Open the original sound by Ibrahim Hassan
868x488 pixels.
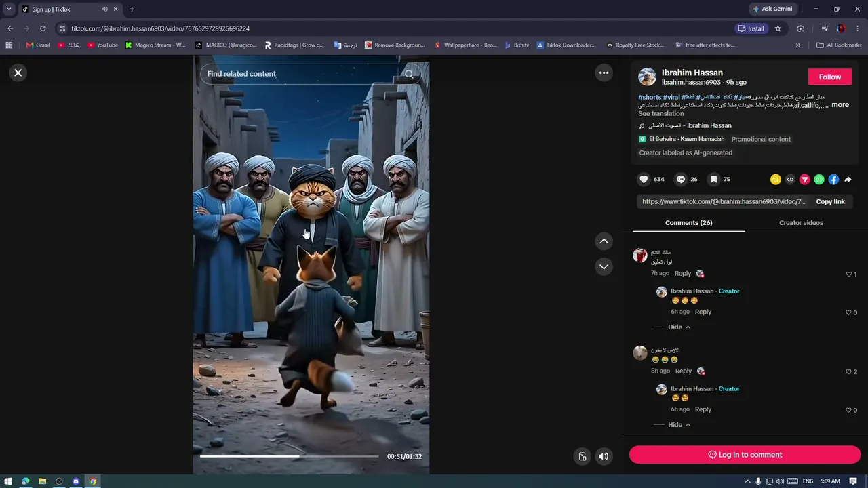tap(690, 125)
